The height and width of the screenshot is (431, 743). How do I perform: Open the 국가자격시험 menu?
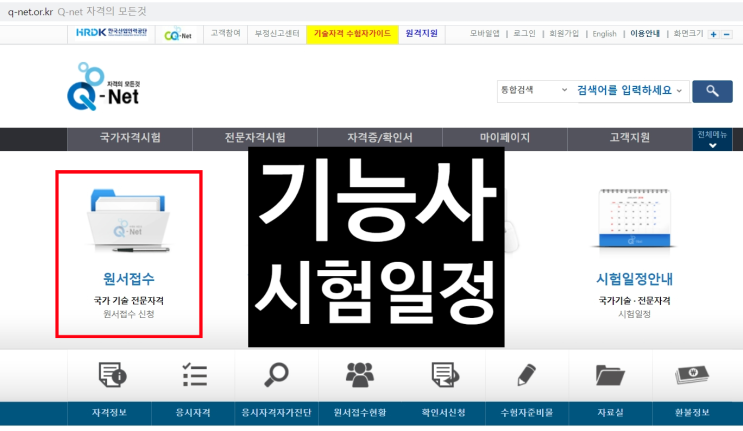click(x=130, y=138)
